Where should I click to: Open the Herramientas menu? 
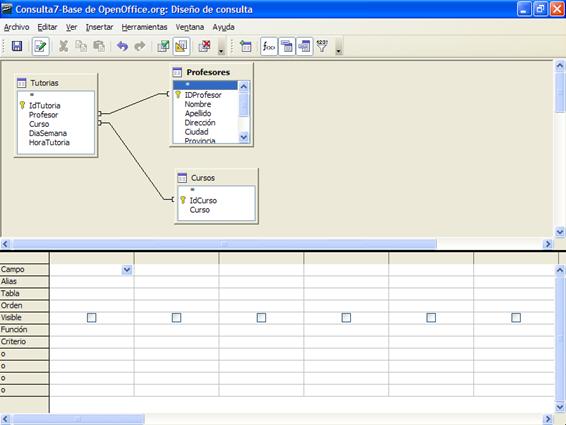144,27
